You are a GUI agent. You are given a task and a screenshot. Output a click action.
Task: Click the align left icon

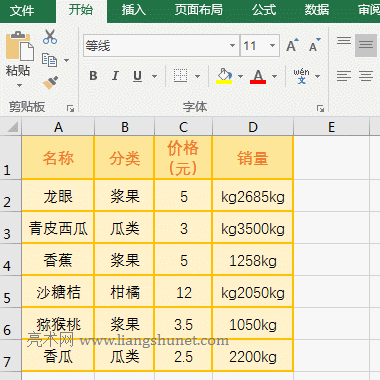pos(344,76)
